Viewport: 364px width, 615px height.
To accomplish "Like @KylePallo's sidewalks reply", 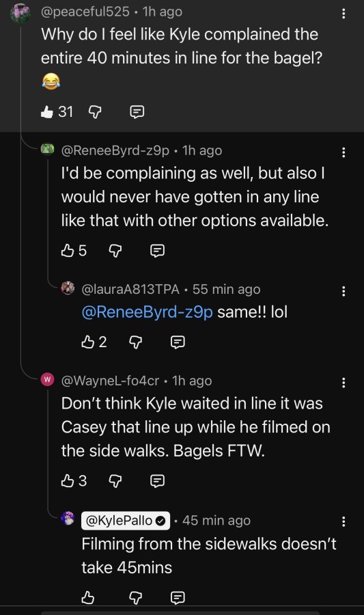I will pos(88,597).
